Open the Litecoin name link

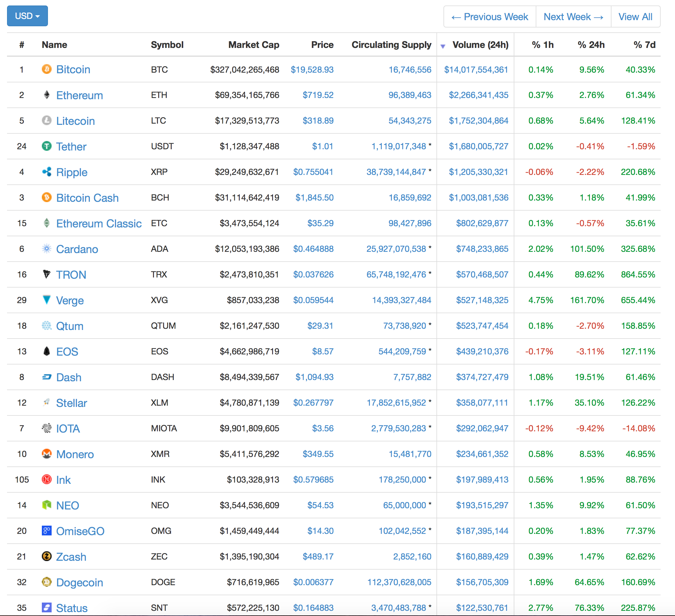pos(75,121)
